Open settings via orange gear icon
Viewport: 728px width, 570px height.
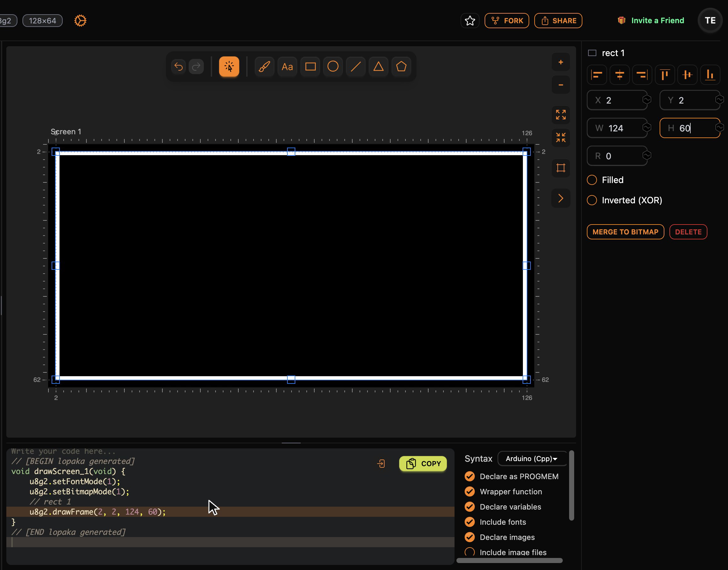pos(80,21)
